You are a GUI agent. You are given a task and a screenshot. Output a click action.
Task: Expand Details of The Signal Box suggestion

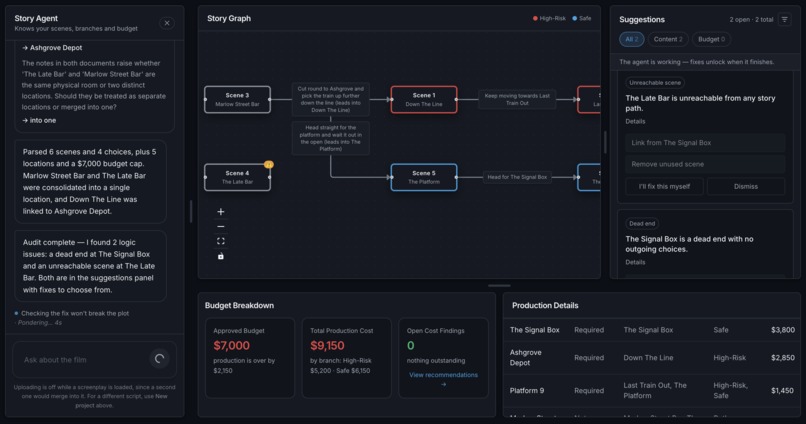point(635,262)
